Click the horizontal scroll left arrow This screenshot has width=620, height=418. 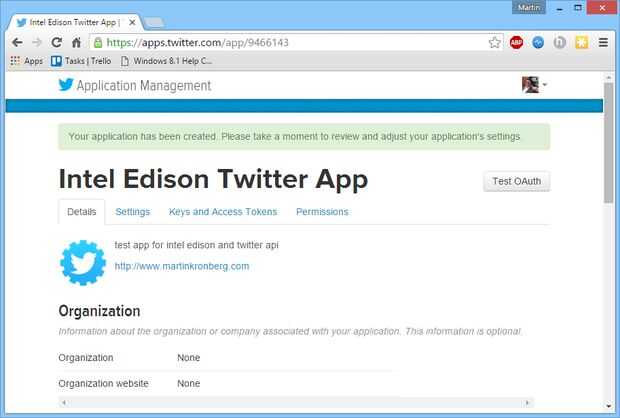click(64, 403)
